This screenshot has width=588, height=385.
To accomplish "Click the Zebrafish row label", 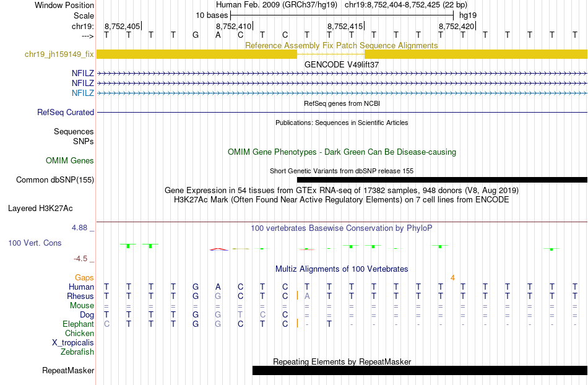I will pyautogui.click(x=77, y=352).
